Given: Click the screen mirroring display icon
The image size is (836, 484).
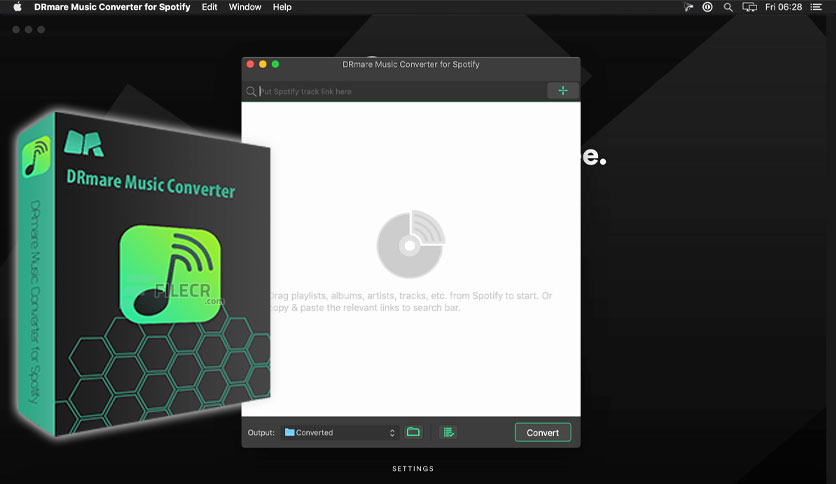Looking at the screenshot, I should click(749, 7).
